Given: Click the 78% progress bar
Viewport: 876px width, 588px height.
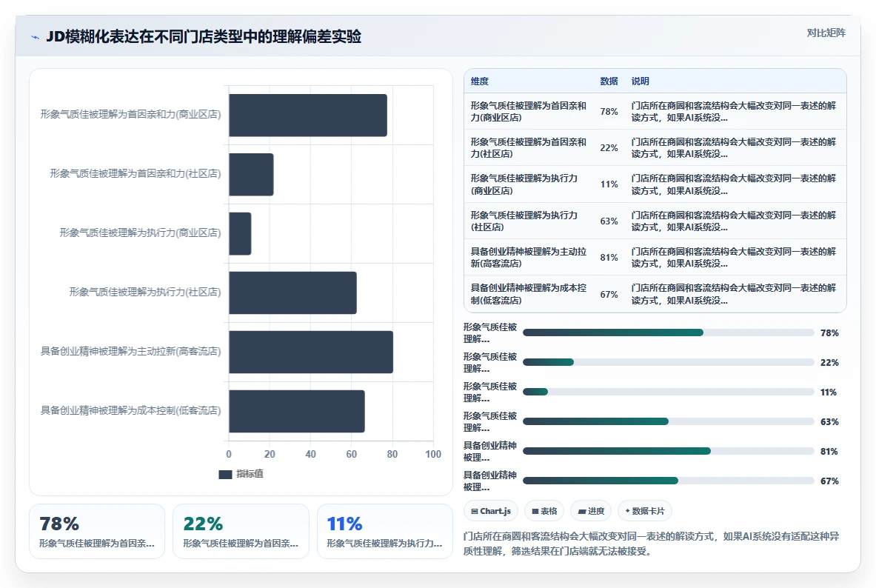Looking at the screenshot, I should coord(668,333).
